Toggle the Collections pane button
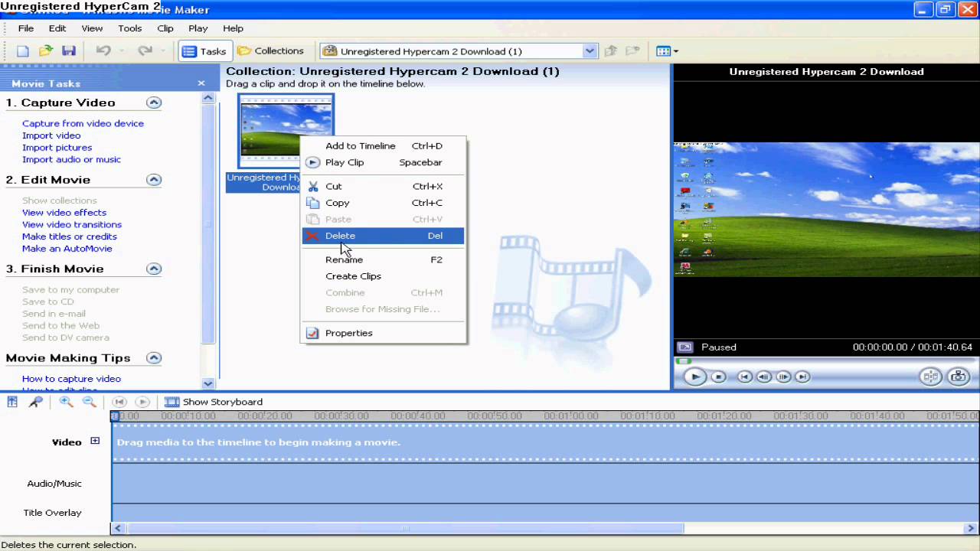The height and width of the screenshot is (551, 980). 270,51
